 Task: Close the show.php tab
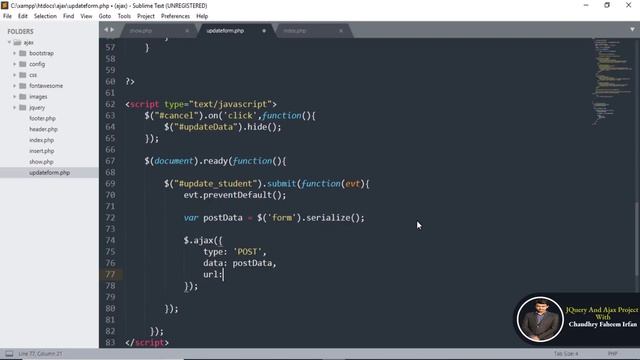tap(187, 31)
